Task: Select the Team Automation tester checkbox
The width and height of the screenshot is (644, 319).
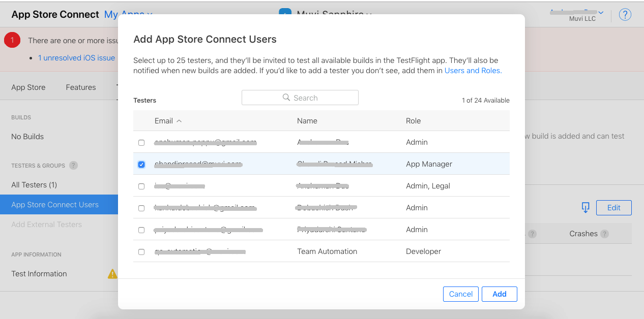Action: point(141,251)
